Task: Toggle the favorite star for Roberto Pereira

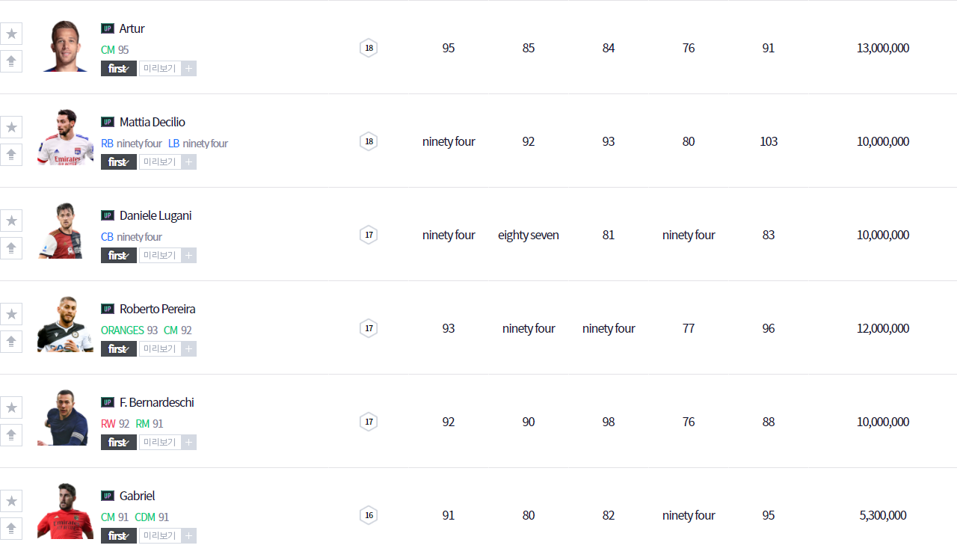Action: coord(11,314)
